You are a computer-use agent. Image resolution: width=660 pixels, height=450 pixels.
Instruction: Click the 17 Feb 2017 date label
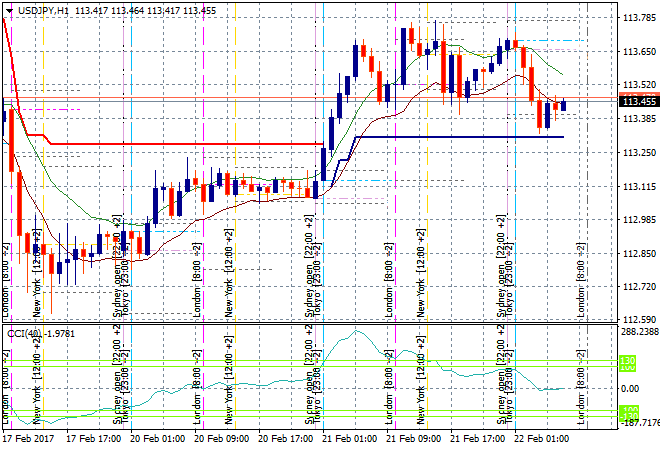(27, 439)
